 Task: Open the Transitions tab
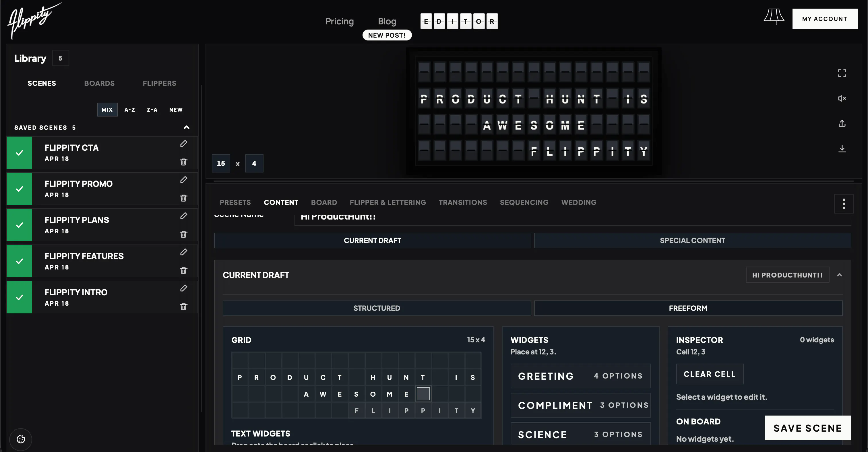(x=463, y=202)
